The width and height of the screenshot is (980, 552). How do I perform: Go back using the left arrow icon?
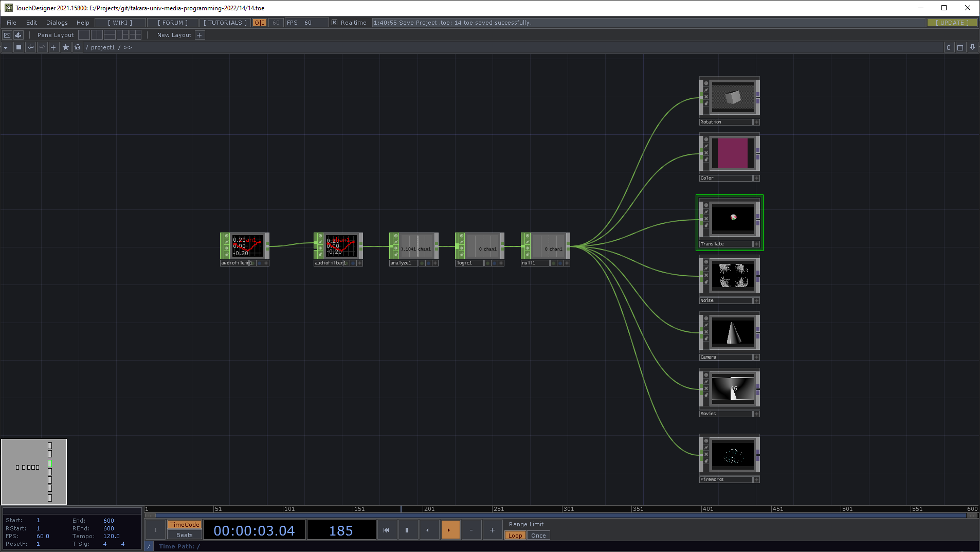pos(31,47)
